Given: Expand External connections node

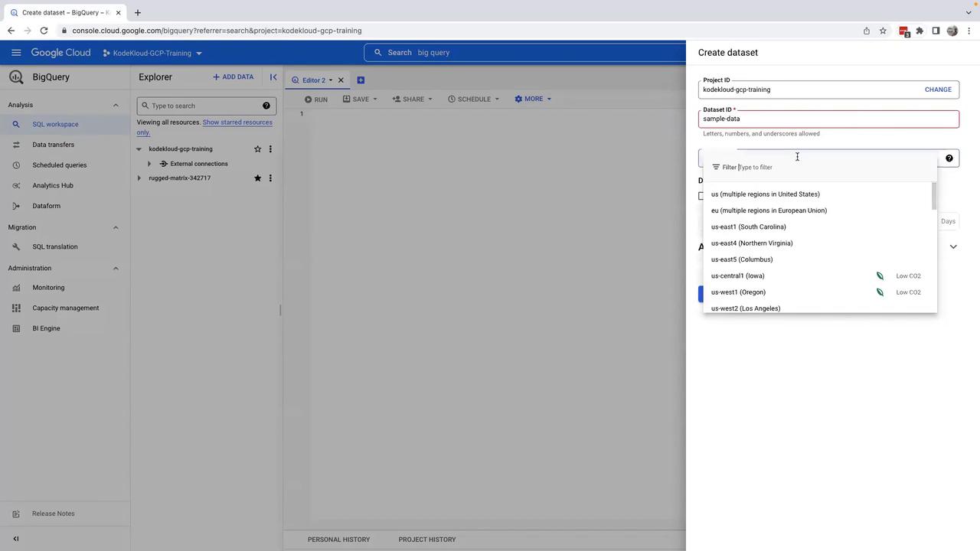Looking at the screenshot, I should point(149,164).
